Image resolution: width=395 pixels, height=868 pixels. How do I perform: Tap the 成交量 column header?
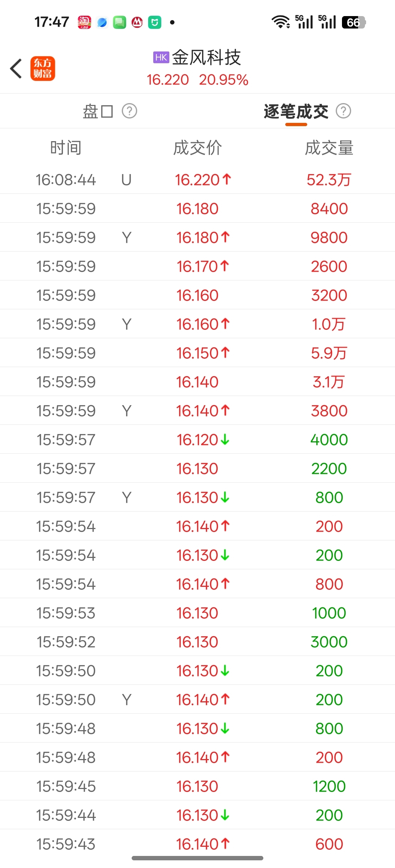click(x=329, y=148)
